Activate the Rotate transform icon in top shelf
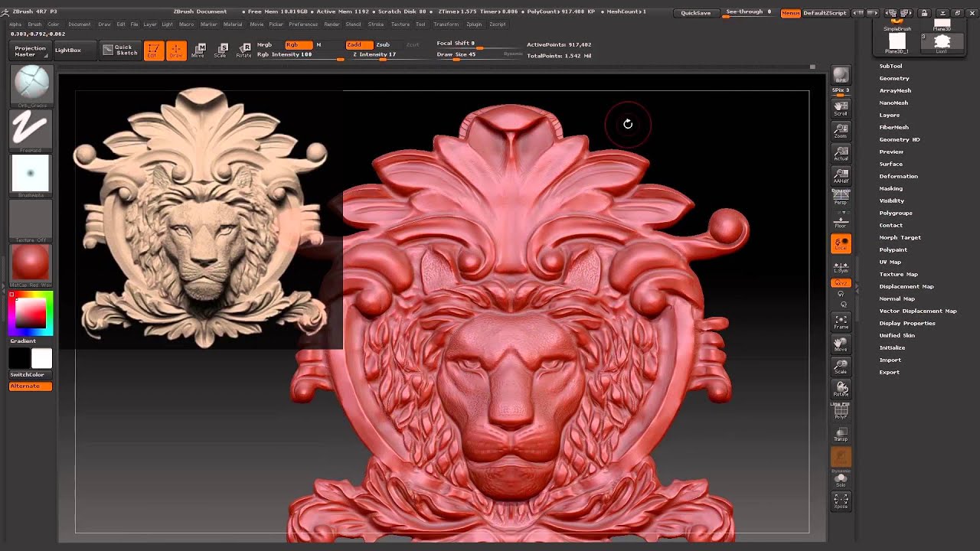Screen dimensions: 980x551 click(x=243, y=51)
